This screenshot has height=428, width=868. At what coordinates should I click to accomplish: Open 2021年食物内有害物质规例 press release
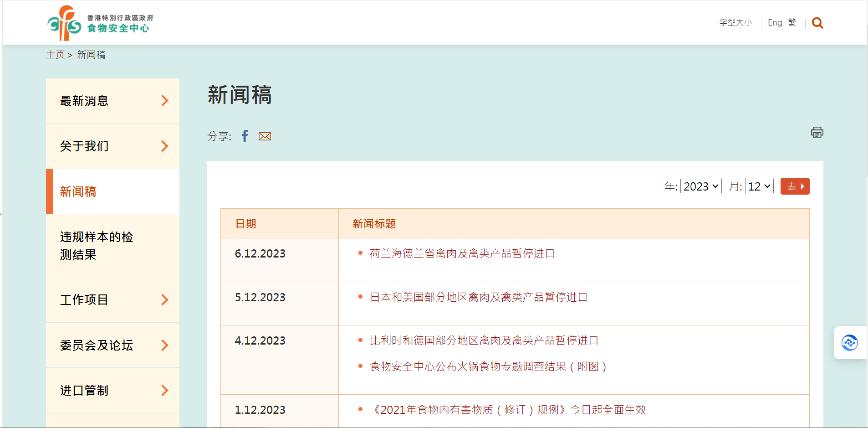click(x=508, y=410)
